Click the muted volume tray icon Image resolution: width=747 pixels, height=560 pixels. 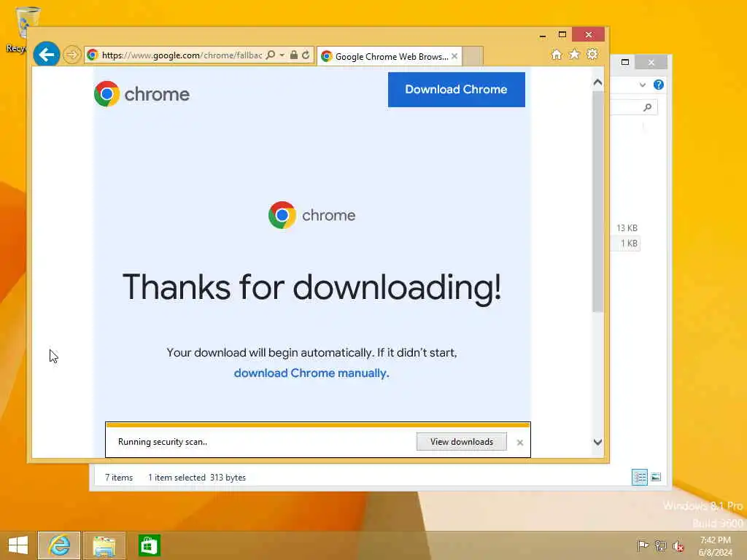pyautogui.click(x=678, y=546)
